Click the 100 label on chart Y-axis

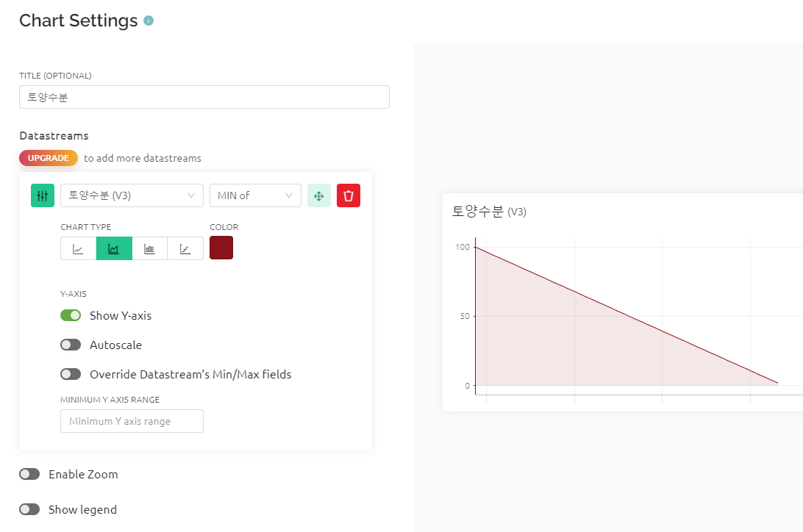[463, 247]
